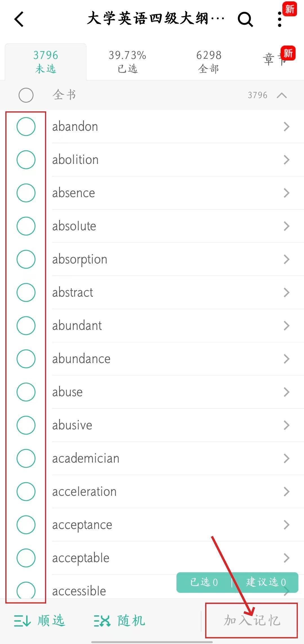Open details arrow for abandon
The width and height of the screenshot is (304, 644).
click(x=287, y=127)
